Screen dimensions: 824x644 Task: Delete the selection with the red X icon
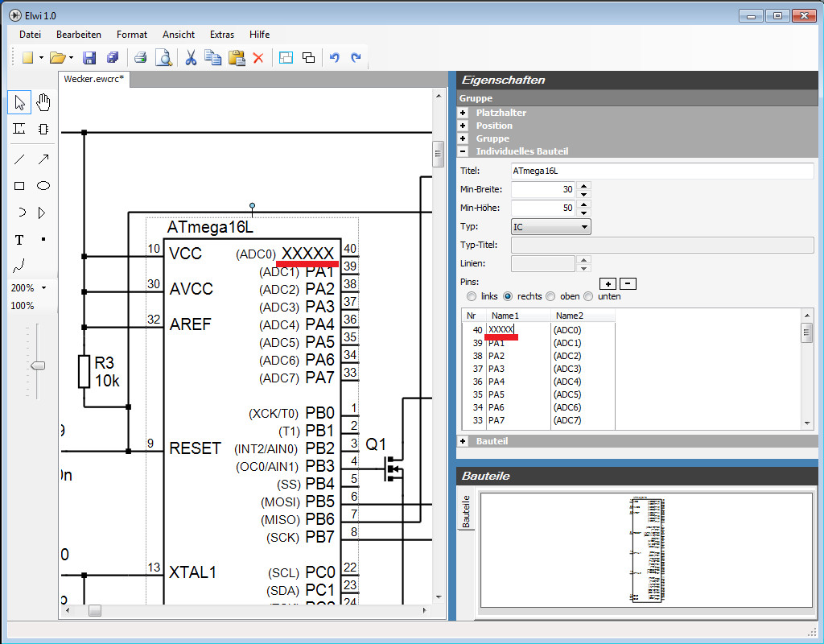[258, 58]
